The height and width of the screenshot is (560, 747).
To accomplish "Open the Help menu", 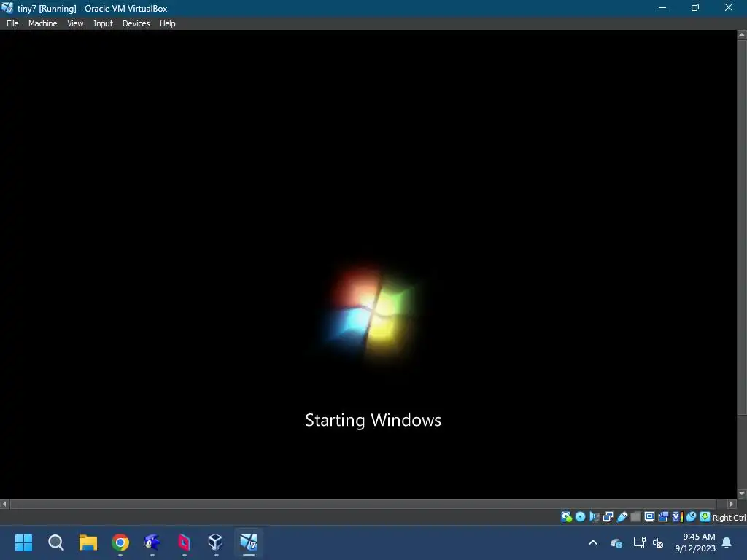I will [167, 23].
